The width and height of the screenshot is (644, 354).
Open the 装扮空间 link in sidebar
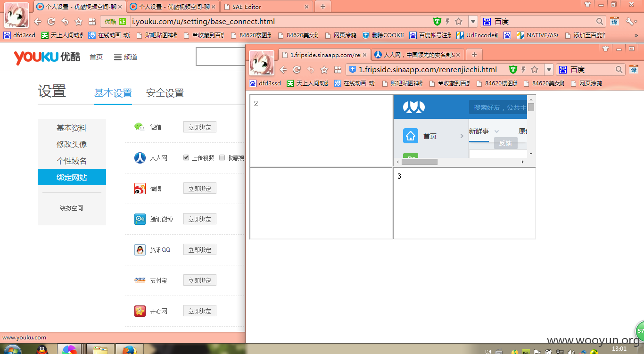(x=72, y=208)
